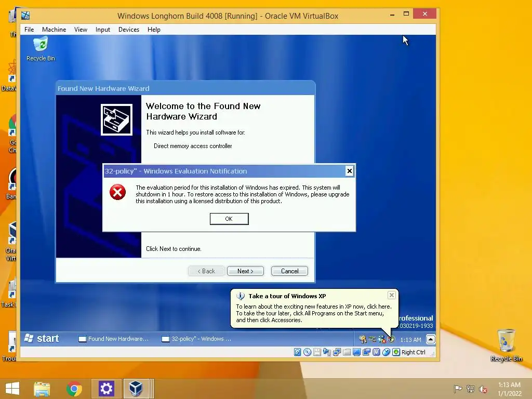Image resolution: width=532 pixels, height=399 pixels.
Task: Click the floppy drive status icon
Action: [317, 352]
